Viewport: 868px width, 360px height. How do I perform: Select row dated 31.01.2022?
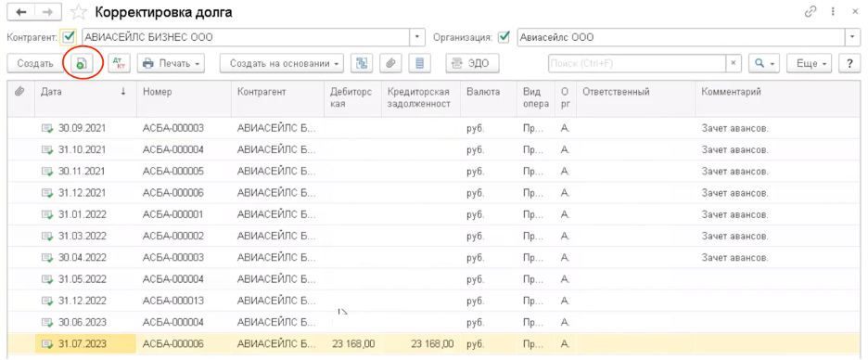(x=433, y=214)
